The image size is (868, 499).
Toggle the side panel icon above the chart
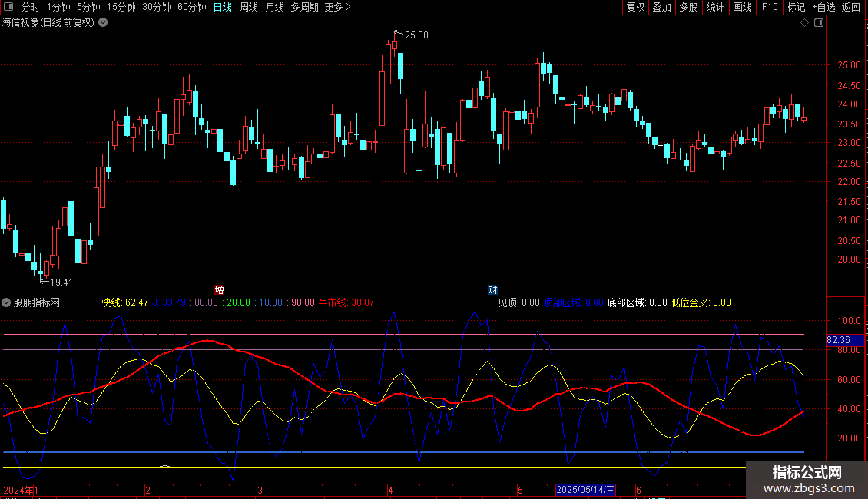[819, 23]
